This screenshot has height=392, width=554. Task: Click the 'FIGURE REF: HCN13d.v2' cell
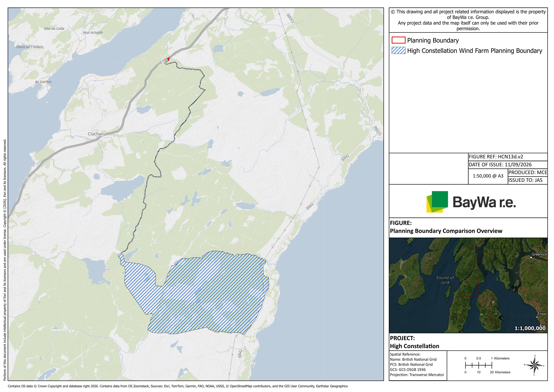(508, 157)
